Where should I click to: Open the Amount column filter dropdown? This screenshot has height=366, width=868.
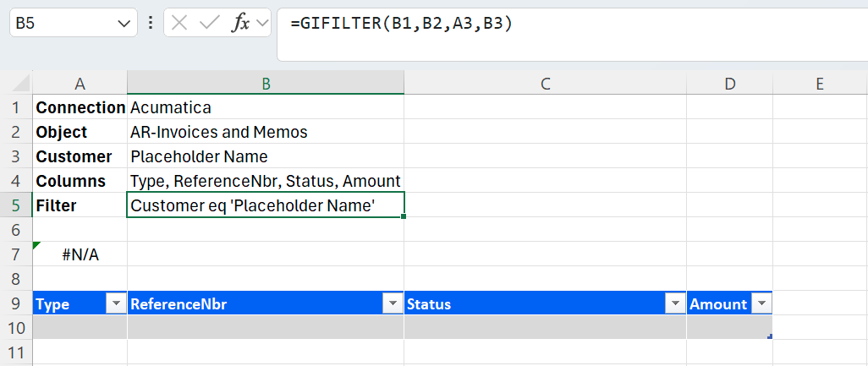tap(761, 304)
